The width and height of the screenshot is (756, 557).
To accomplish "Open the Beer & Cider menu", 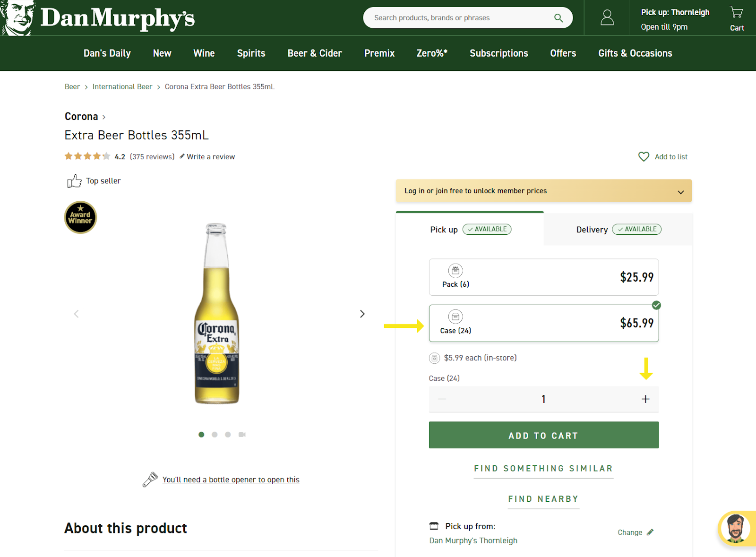I will [315, 53].
